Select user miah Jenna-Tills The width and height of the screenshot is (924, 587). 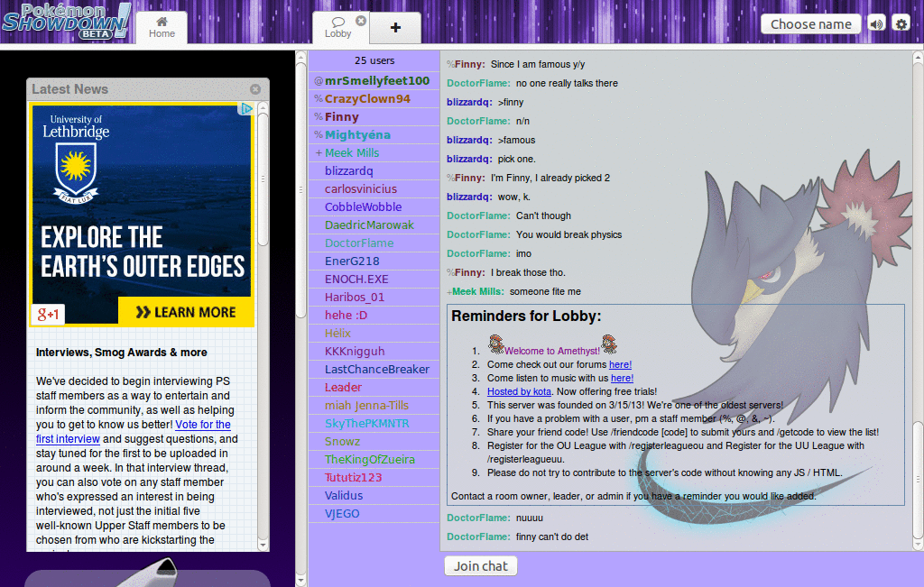coord(374,406)
